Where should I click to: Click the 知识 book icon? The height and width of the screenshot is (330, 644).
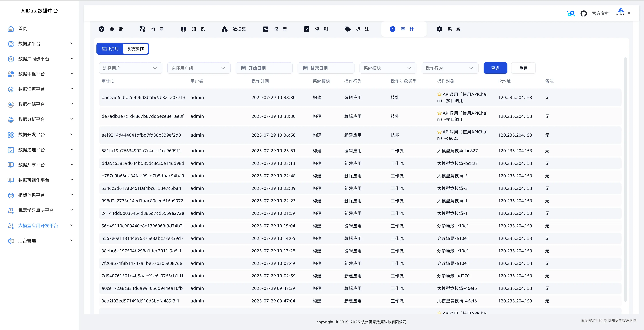point(183,29)
